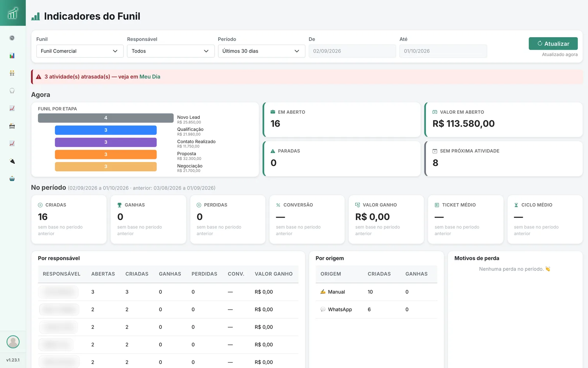Click the ORIGEM column header

click(330, 274)
